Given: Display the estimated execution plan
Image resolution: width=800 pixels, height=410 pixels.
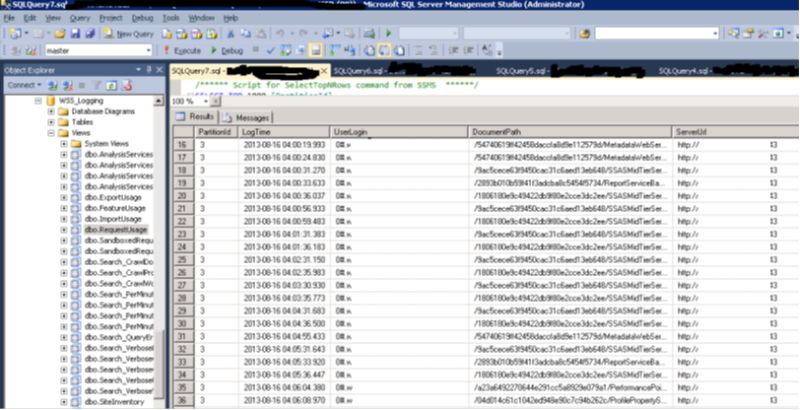Looking at the screenshot, I should [x=286, y=50].
